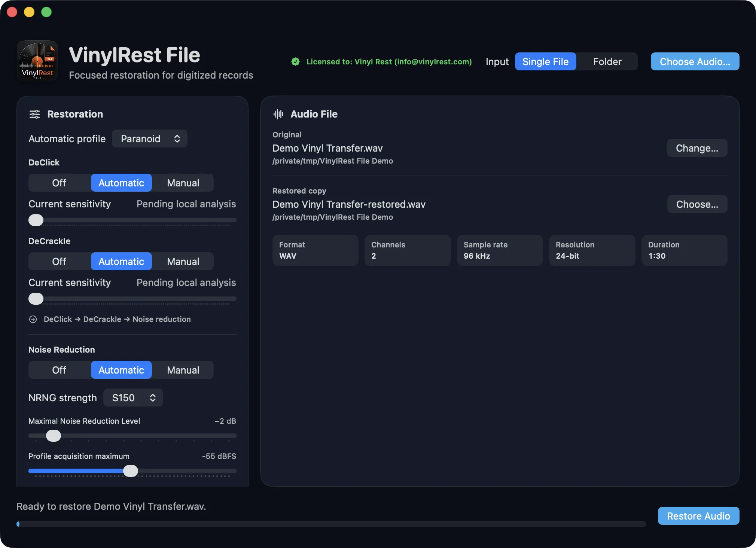
Task: Start processing with Restore Audio button
Action: tap(698, 516)
